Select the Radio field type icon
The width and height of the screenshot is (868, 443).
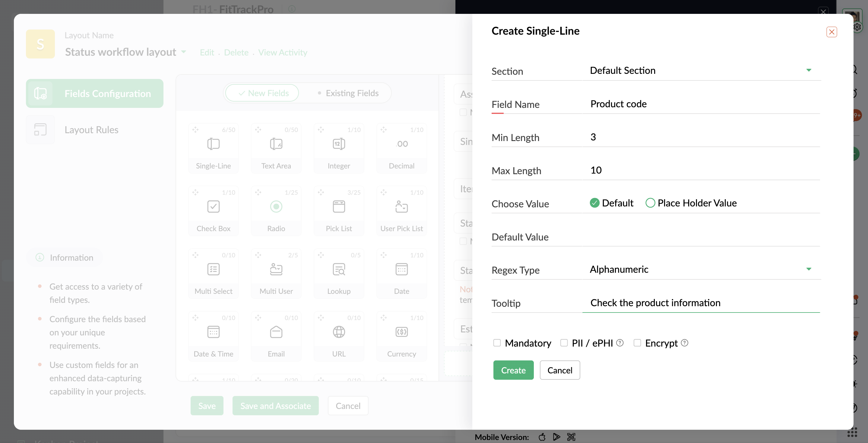point(276,206)
